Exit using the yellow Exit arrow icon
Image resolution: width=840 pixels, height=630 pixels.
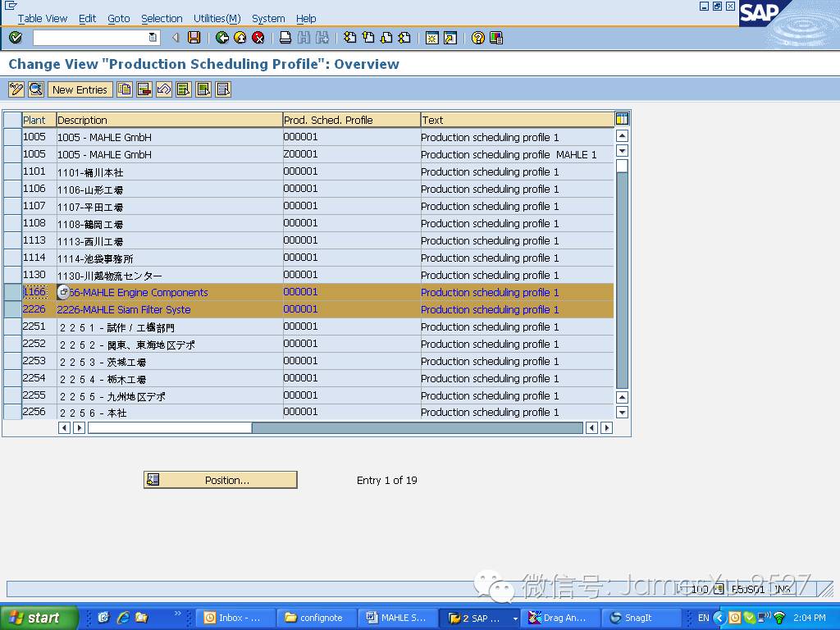point(240,38)
